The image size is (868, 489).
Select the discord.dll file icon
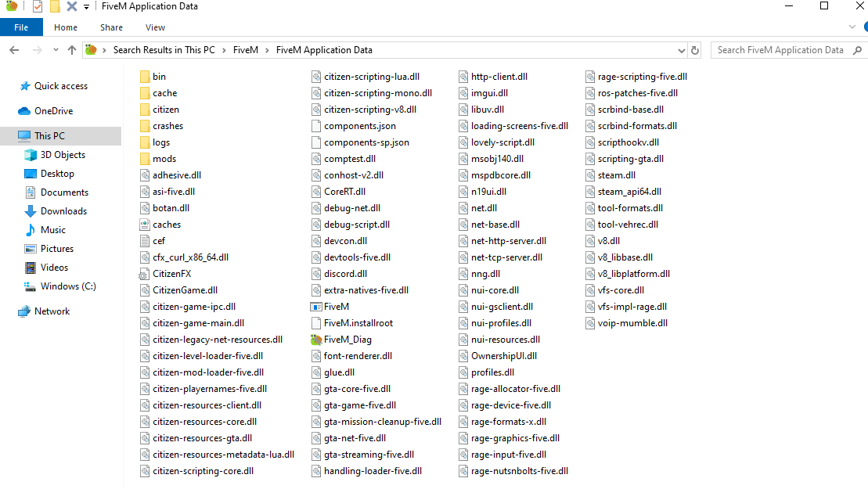[x=316, y=274]
